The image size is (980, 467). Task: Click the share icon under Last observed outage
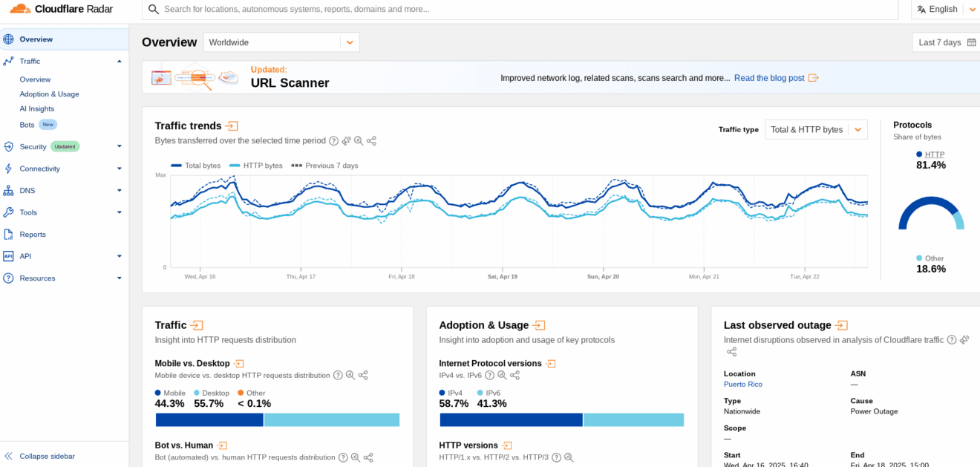click(x=731, y=352)
